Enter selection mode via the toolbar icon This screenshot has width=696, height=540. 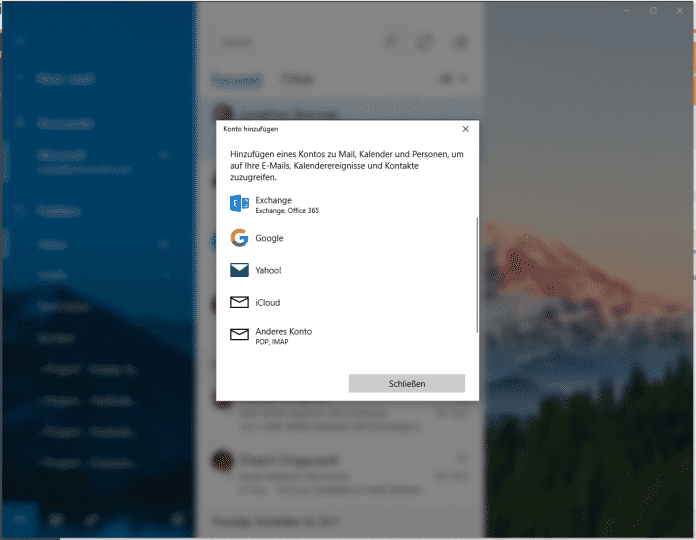(x=460, y=43)
